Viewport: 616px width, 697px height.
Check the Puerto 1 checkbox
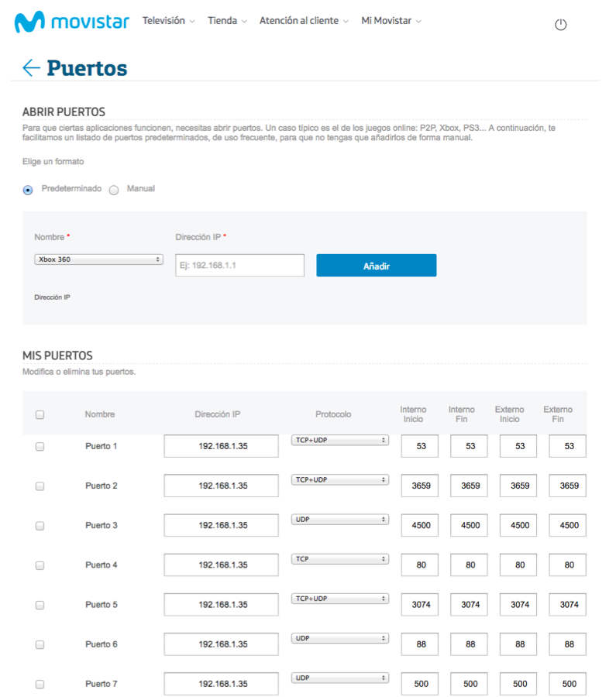[40, 447]
